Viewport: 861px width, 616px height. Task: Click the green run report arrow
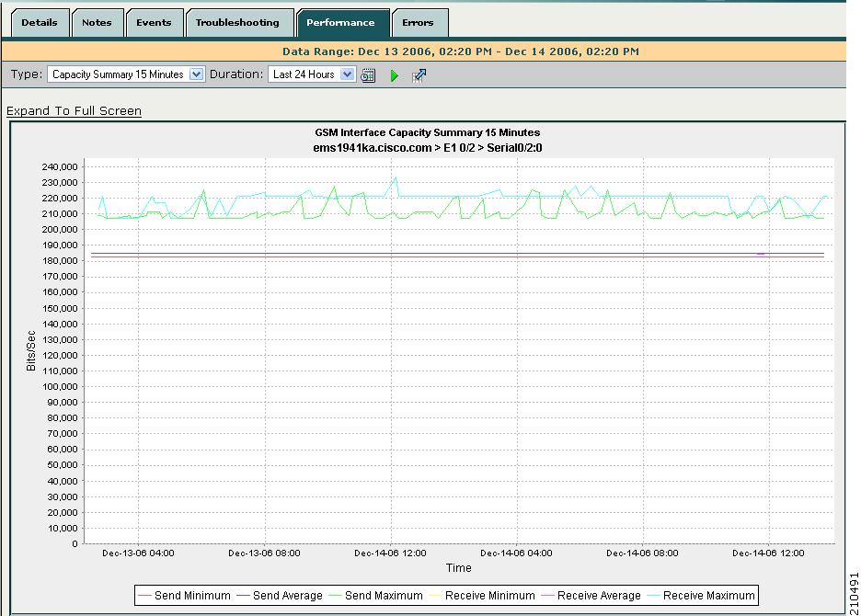(394, 75)
